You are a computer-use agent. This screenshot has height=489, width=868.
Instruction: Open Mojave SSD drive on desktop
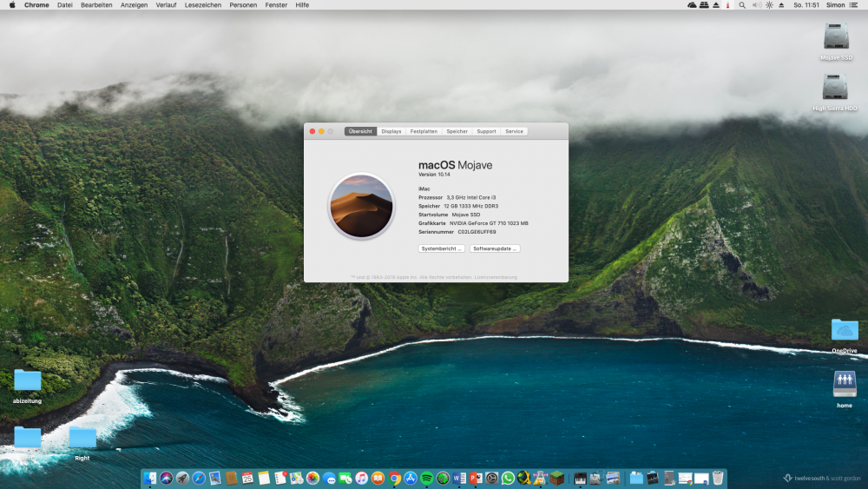point(836,36)
